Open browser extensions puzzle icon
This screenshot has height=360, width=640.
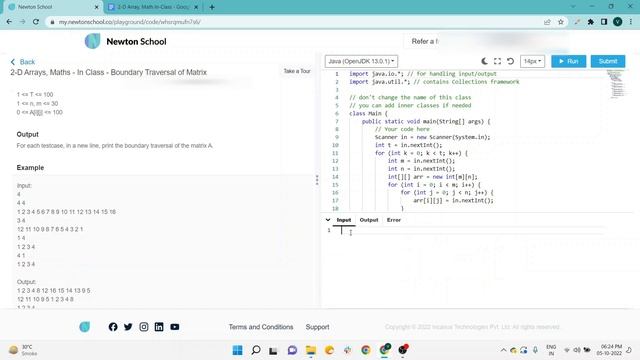tap(591, 22)
